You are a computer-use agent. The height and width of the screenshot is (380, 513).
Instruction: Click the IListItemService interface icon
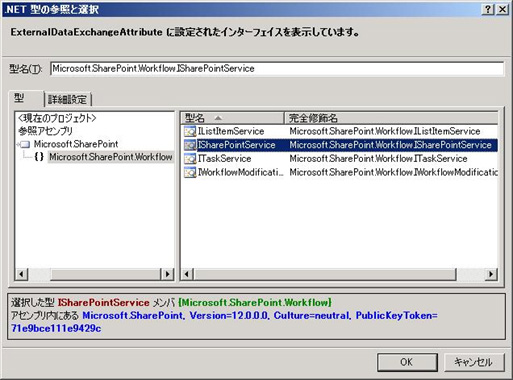point(190,131)
